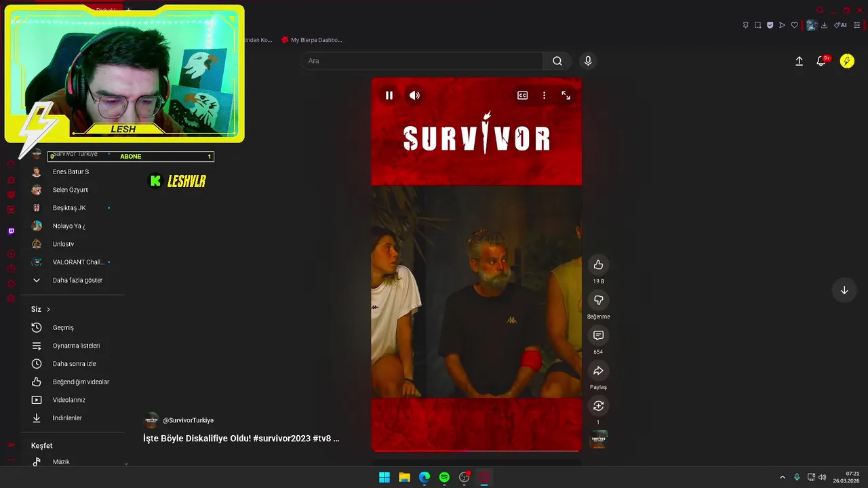Show hidden system tray icons
Screen dimensions: 868x488
[782, 477]
